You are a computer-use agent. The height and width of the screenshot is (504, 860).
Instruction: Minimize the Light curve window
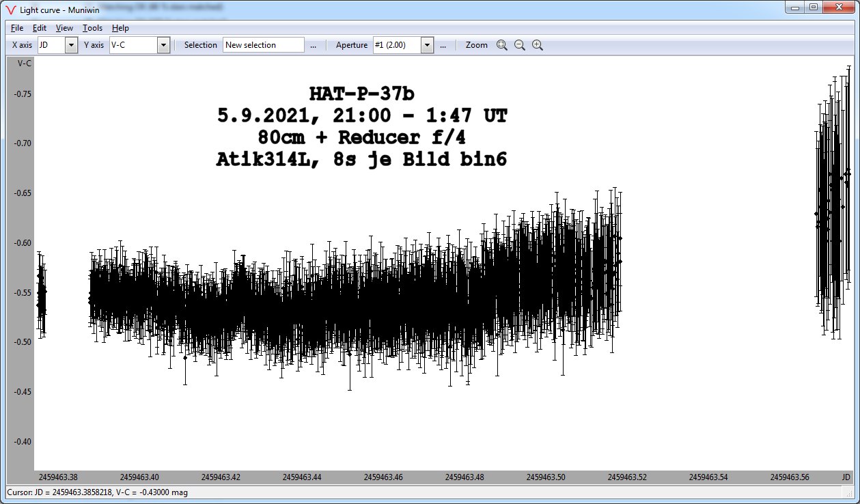795,7
